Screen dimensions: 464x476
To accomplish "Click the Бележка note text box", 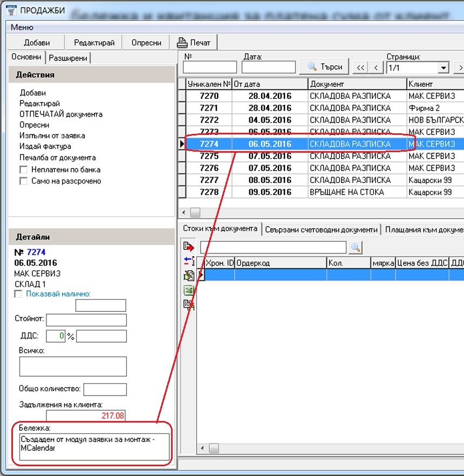I will pyautogui.click(x=94, y=446).
